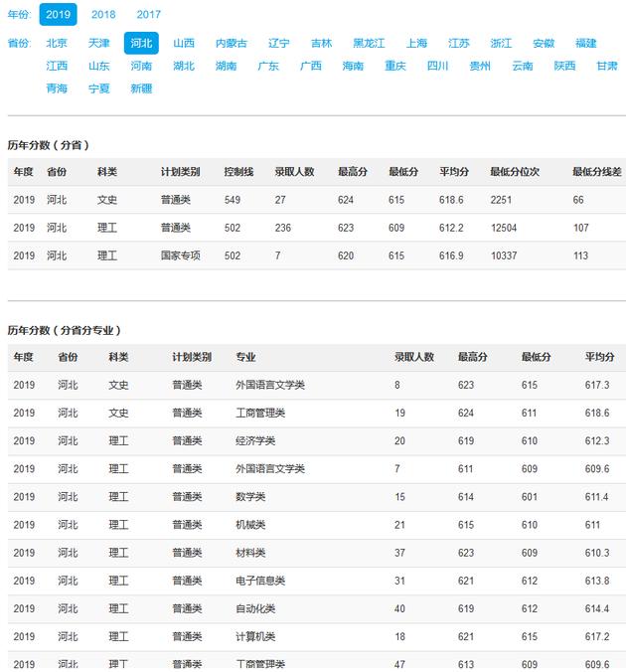Choose province 江西
626x672 pixels.
coord(57,66)
